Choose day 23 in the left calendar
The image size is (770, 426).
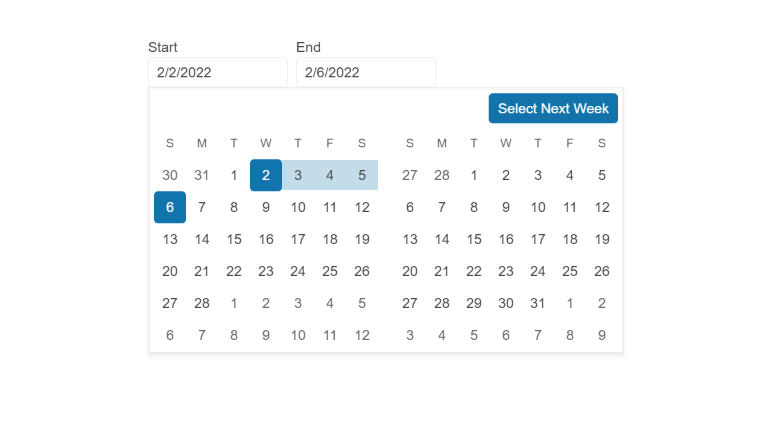[x=266, y=271]
